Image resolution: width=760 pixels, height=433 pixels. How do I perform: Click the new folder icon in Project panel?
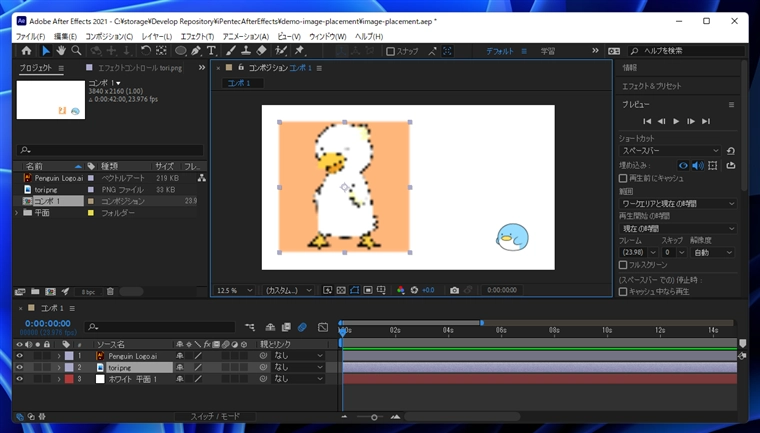click(35, 291)
